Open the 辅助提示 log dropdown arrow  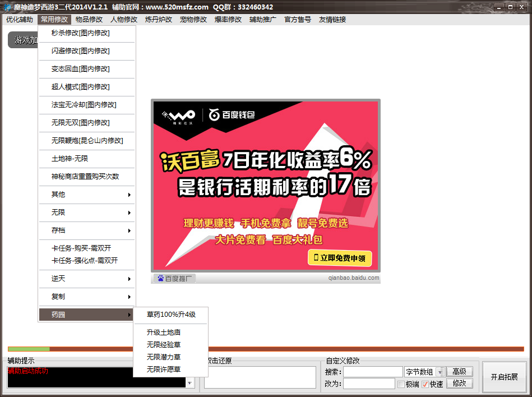click(190, 383)
